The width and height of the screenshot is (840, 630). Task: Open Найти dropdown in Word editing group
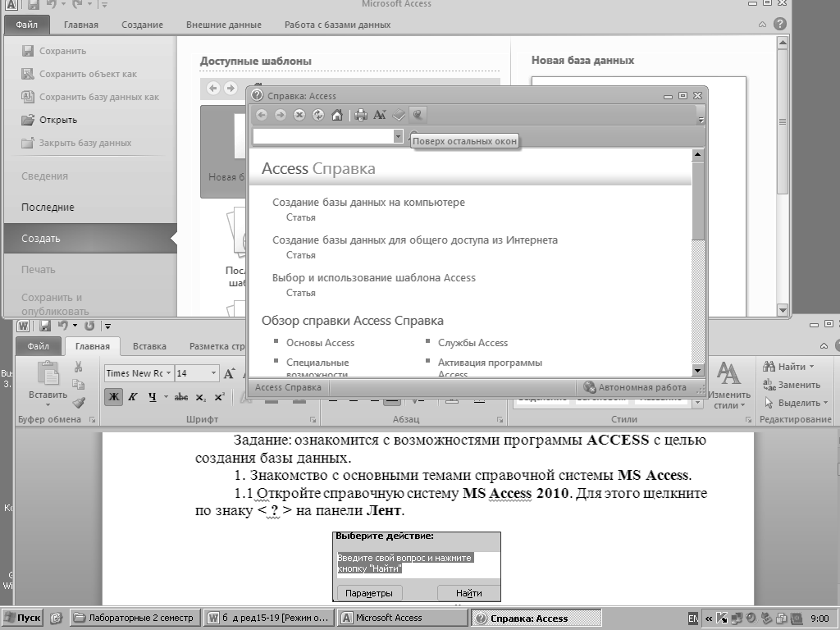812,367
